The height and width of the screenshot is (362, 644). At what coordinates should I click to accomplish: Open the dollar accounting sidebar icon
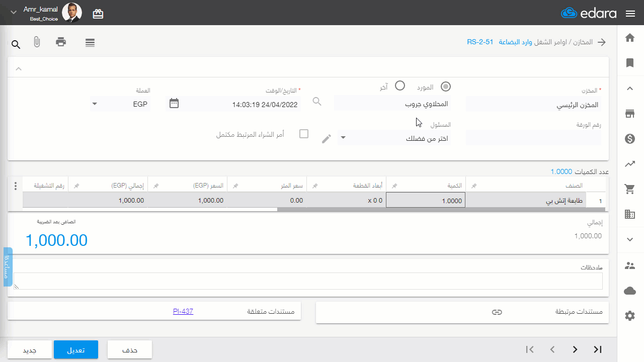click(630, 139)
